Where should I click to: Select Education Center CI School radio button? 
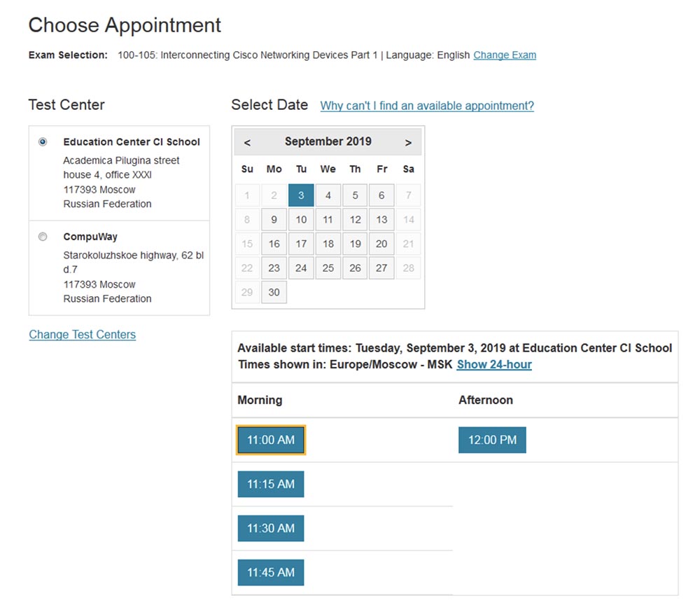[x=43, y=141]
